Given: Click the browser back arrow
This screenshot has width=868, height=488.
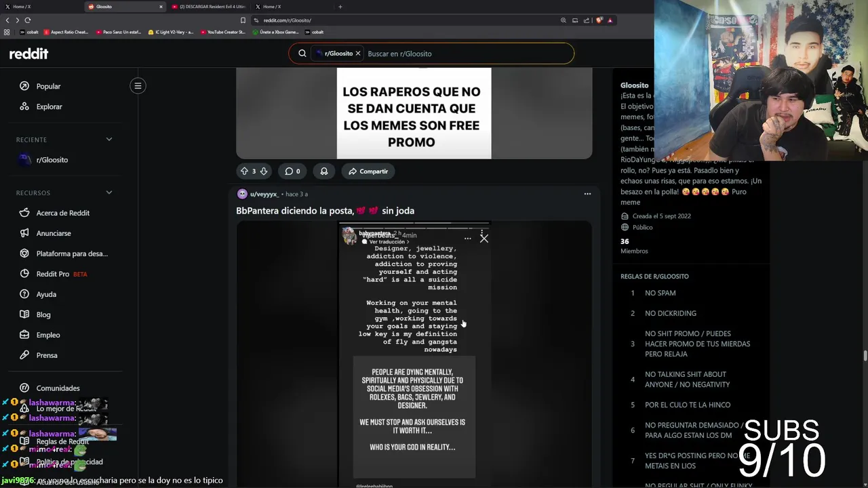Looking at the screenshot, I should pos(7,20).
